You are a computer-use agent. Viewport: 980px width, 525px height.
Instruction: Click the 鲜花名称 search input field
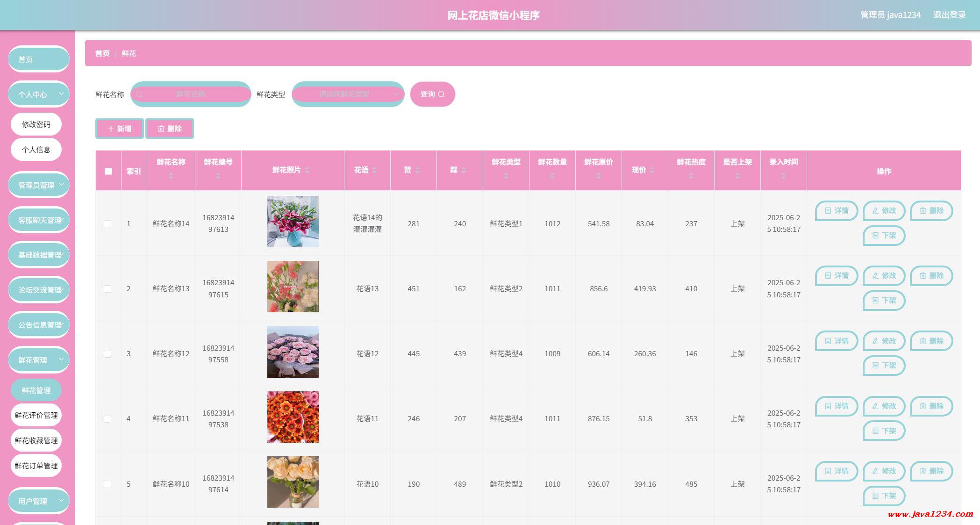coord(191,94)
